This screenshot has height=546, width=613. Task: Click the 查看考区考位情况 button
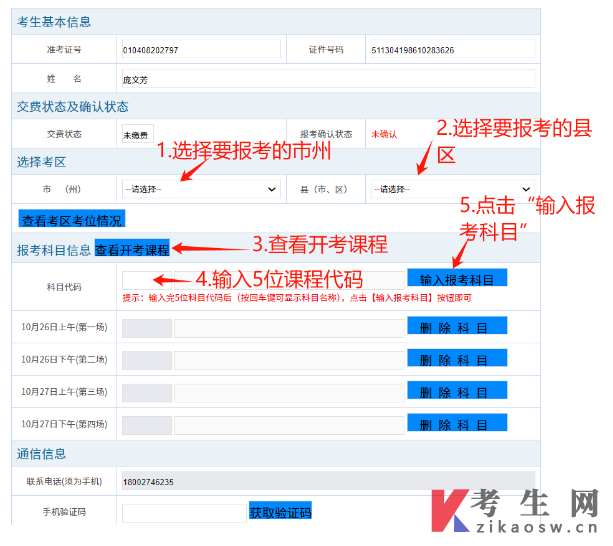[x=72, y=218]
